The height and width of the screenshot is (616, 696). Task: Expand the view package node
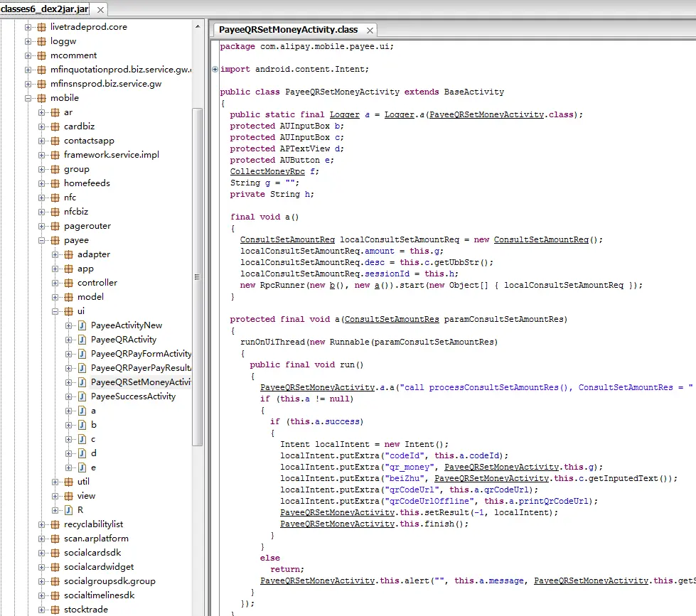55,496
